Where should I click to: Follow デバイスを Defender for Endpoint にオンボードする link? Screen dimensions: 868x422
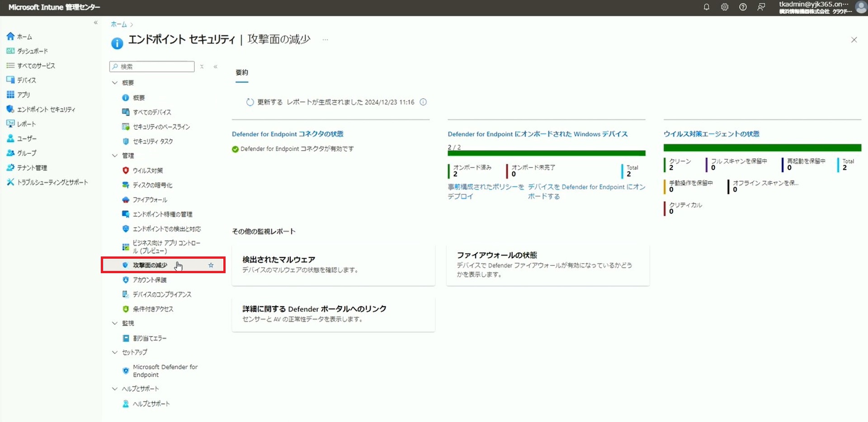pyautogui.click(x=586, y=191)
